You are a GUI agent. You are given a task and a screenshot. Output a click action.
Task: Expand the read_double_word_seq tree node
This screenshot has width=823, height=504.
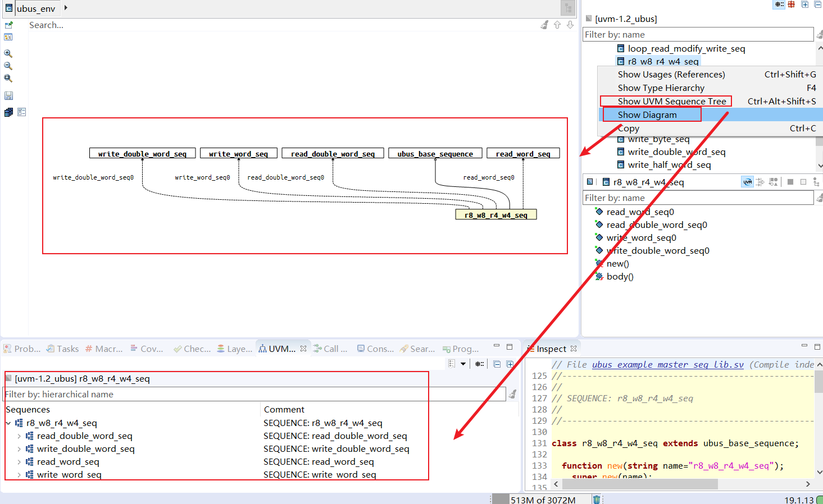(x=19, y=436)
